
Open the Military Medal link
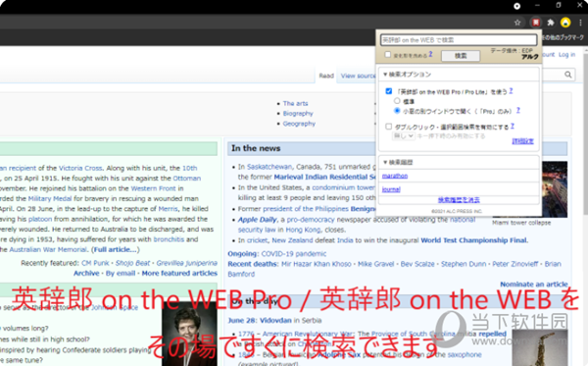tap(50, 198)
